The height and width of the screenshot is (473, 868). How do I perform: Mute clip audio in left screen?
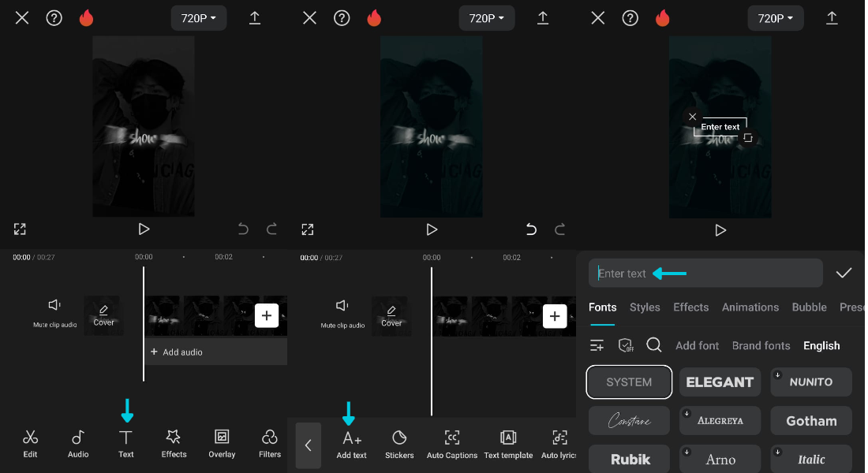54,313
